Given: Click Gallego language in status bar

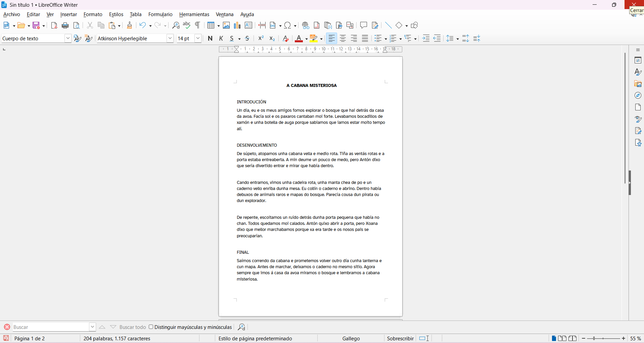Looking at the screenshot, I should pos(351,338).
